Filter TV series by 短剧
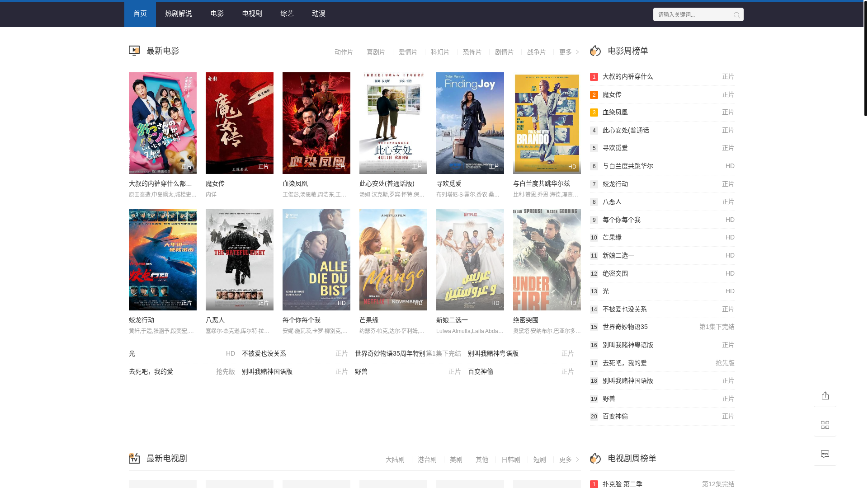 (x=540, y=460)
